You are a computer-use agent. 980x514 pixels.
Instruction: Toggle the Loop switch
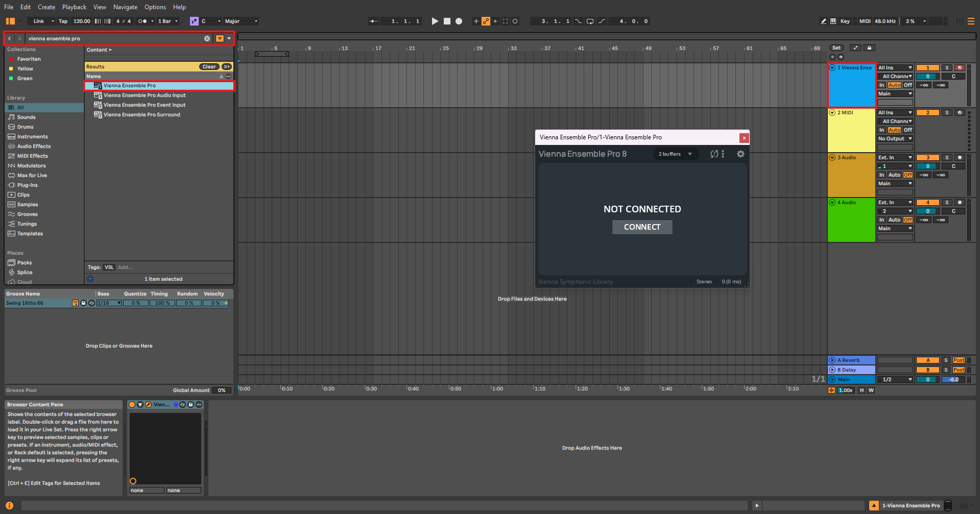pyautogui.click(x=590, y=21)
